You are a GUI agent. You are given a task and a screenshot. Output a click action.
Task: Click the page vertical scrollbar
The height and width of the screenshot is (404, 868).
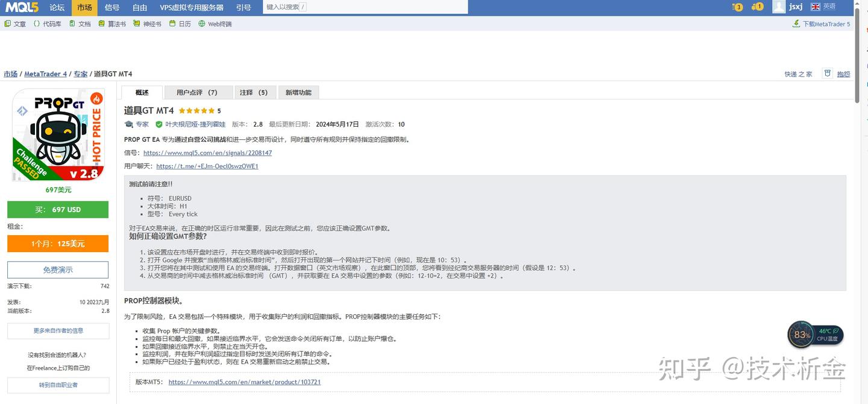click(x=857, y=54)
